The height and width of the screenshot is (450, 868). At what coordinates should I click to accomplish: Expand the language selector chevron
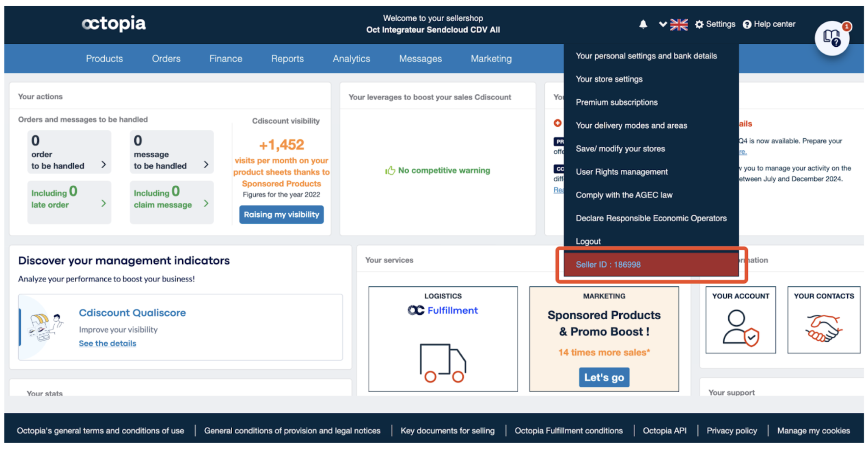click(x=663, y=24)
